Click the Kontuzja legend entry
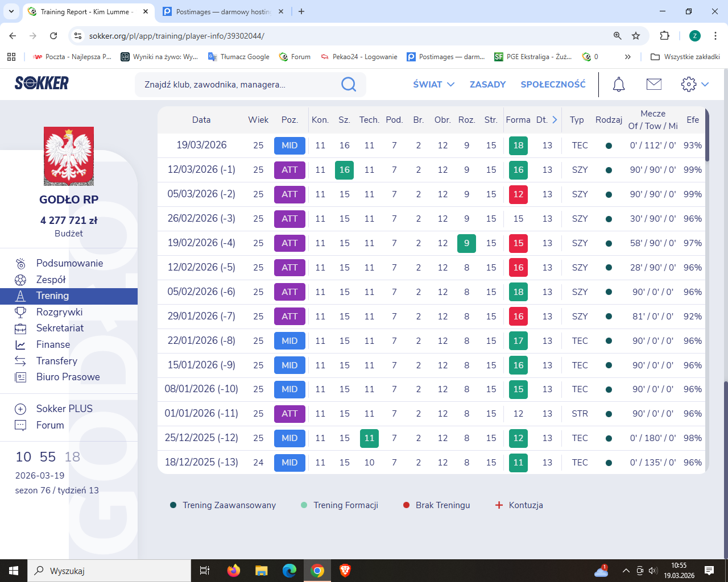The height and width of the screenshot is (582, 728). (519, 505)
